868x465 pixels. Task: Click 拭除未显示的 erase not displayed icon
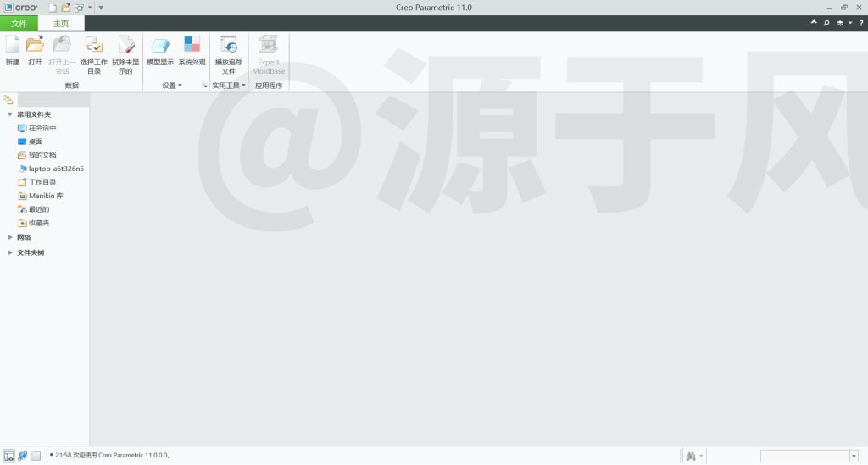[125, 44]
